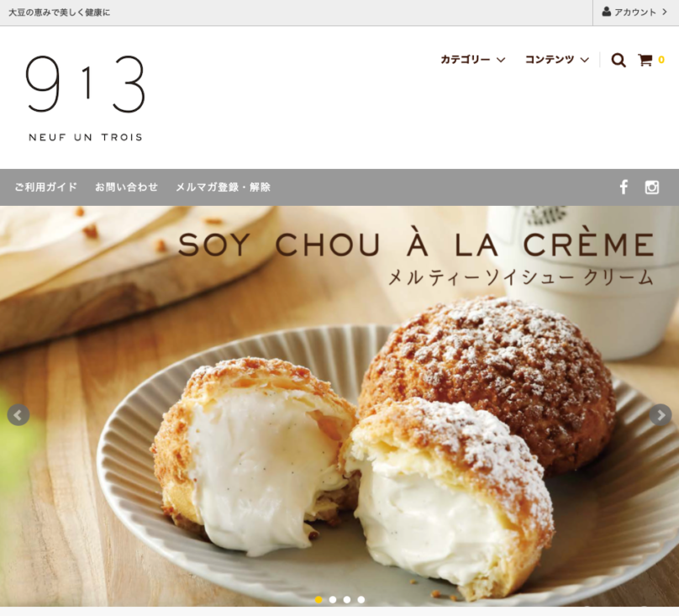Image resolution: width=679 pixels, height=616 pixels.
Task: Go to previous banner slide arrow
Action: tap(18, 415)
